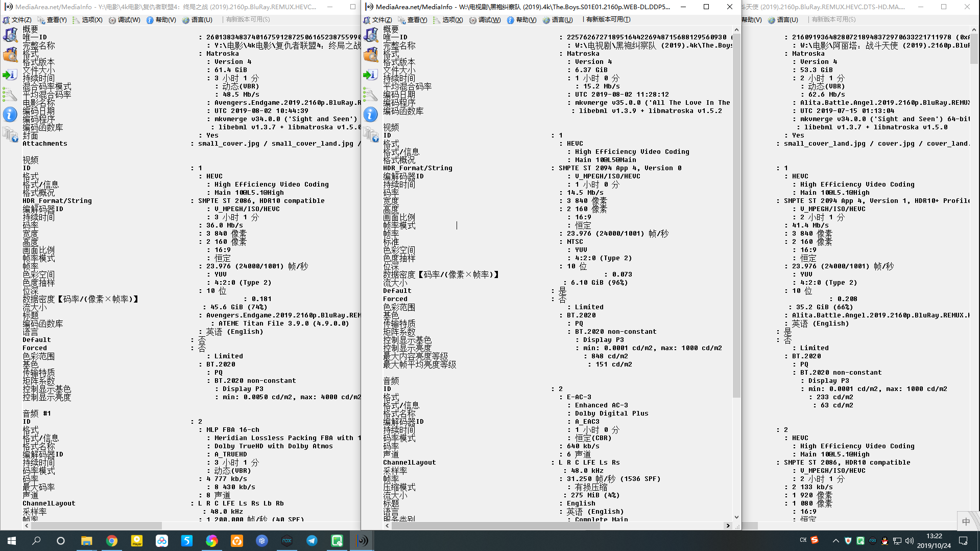Click '848 cd/m2' value in The Boys window

tap(610, 356)
